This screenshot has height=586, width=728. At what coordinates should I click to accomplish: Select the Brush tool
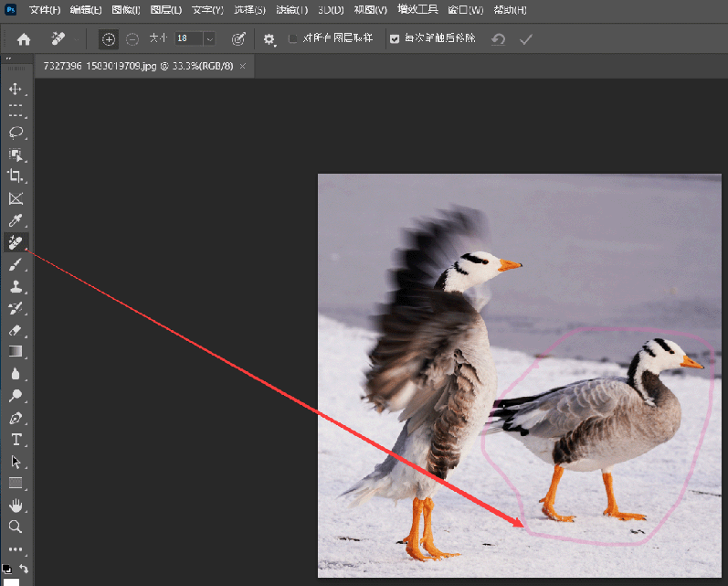[16, 264]
